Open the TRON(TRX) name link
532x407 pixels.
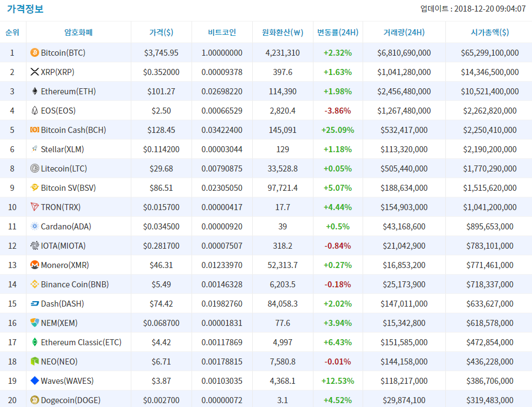point(61,207)
